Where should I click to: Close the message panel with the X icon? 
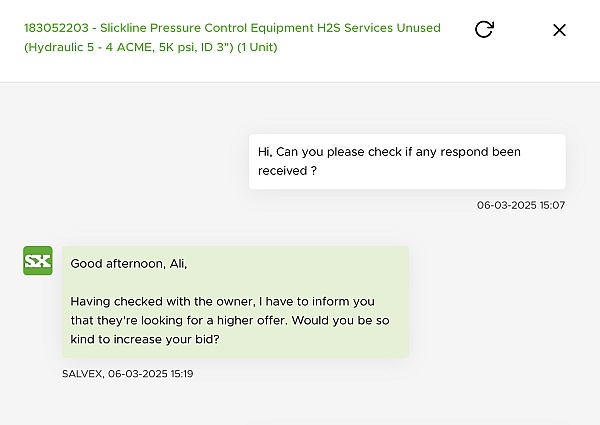point(559,30)
